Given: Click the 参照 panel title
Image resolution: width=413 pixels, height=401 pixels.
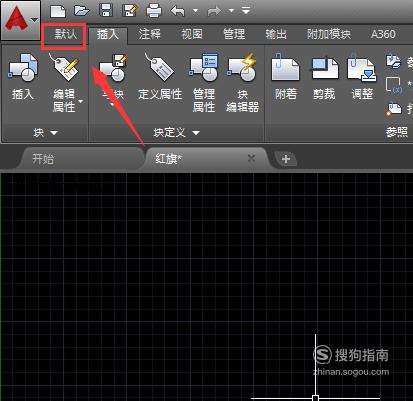Looking at the screenshot, I should 397,133.
